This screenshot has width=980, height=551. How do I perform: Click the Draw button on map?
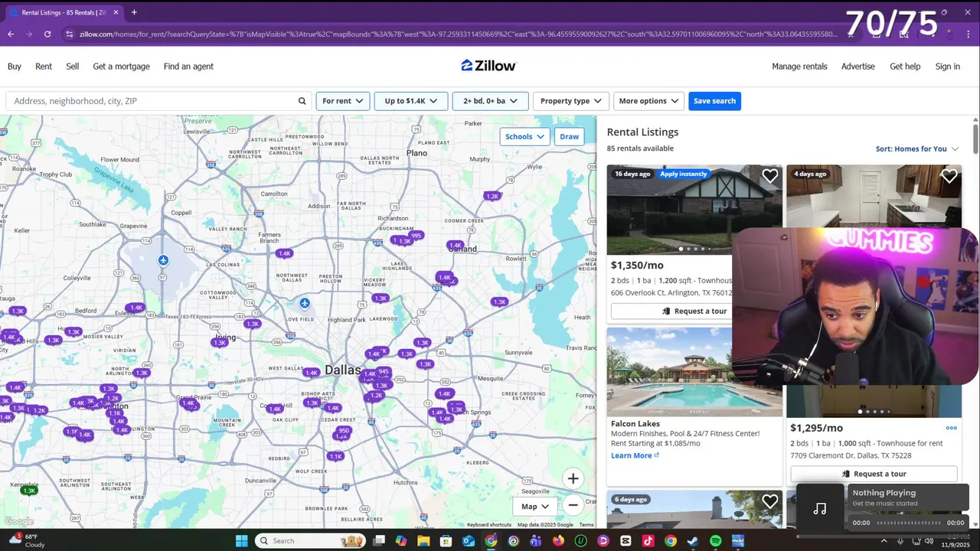coord(569,136)
